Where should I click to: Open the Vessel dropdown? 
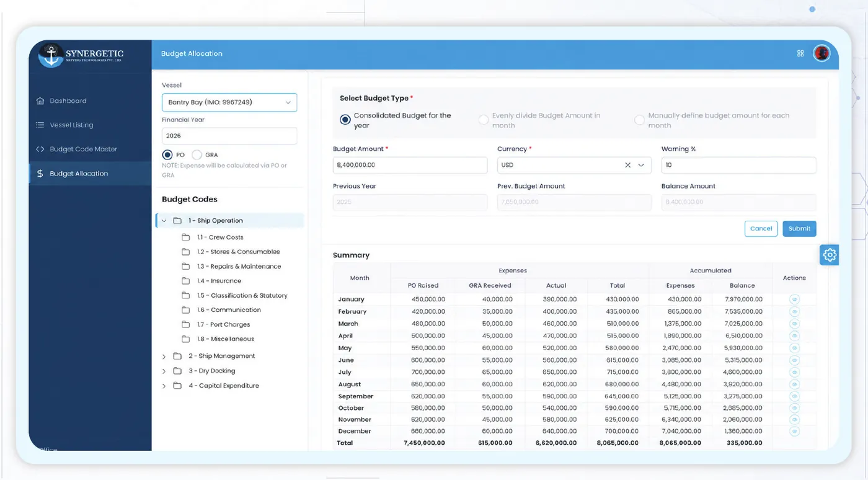click(229, 102)
